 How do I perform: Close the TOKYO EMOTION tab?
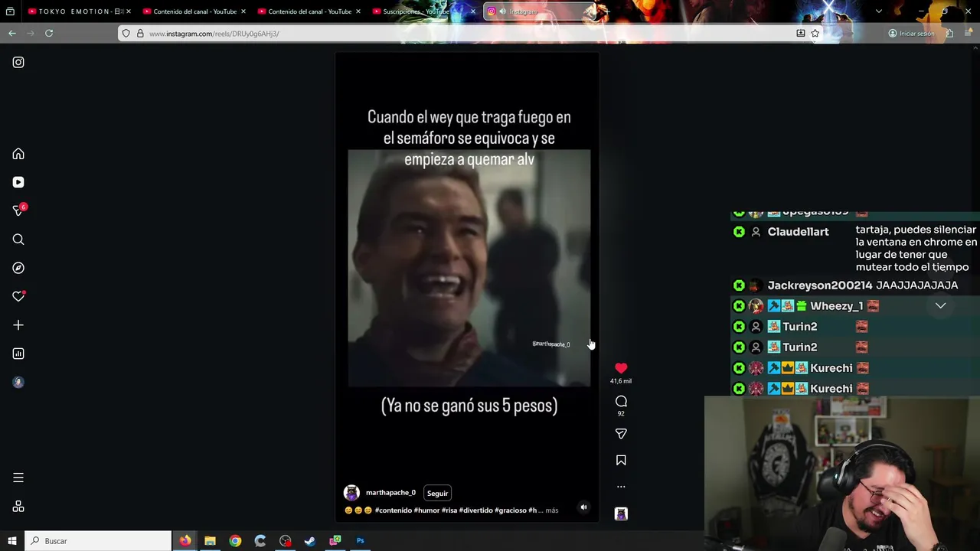129,11
